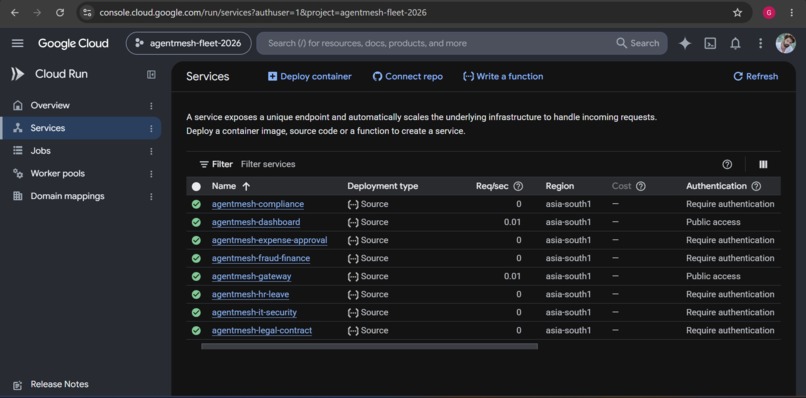Toggle the select-all services checkbox

coord(196,186)
